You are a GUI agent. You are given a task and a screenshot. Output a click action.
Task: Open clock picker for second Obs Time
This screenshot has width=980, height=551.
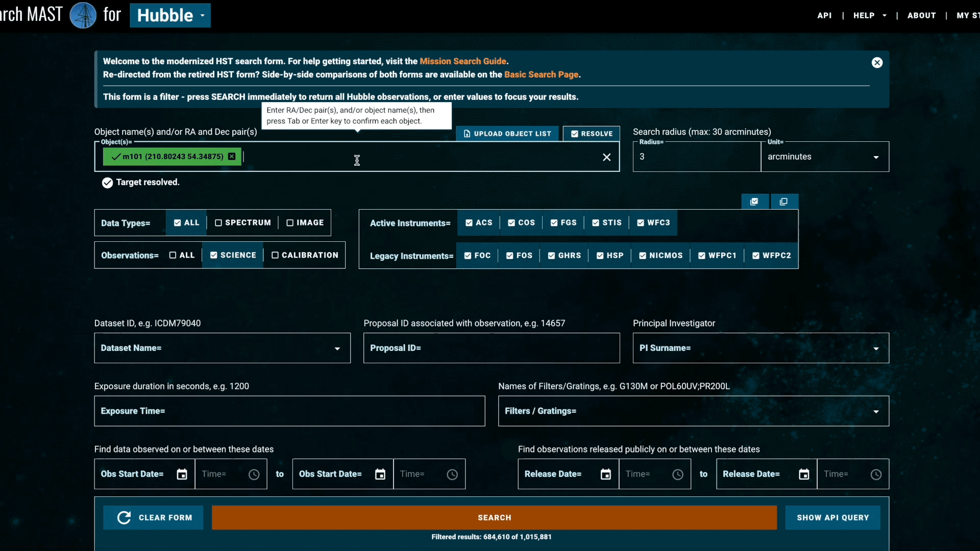[452, 474]
